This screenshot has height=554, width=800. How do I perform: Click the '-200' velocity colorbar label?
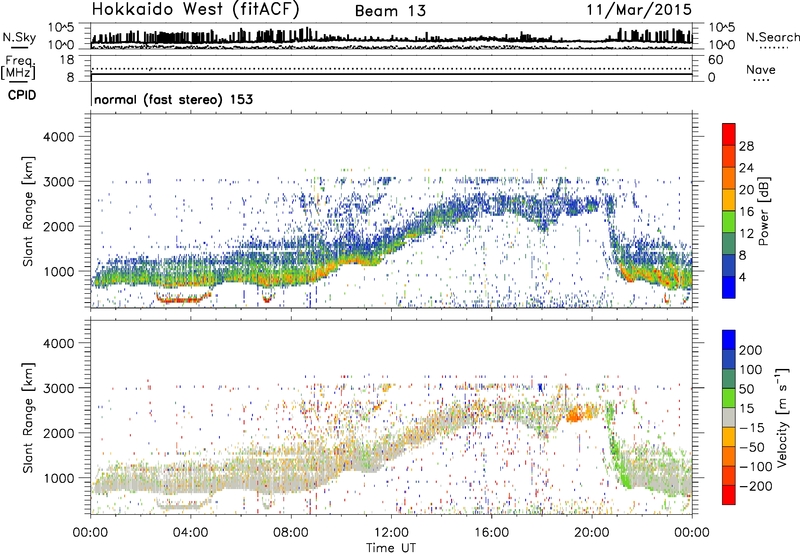[x=755, y=486]
